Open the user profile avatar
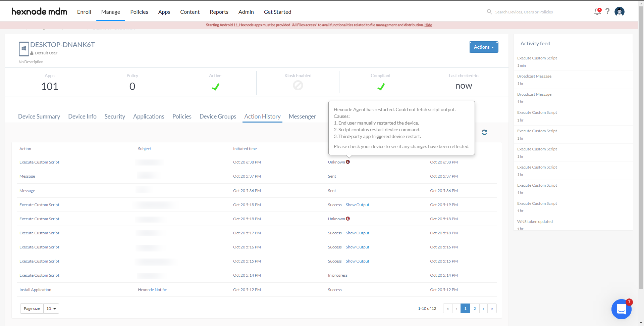644x326 pixels. 620,12
